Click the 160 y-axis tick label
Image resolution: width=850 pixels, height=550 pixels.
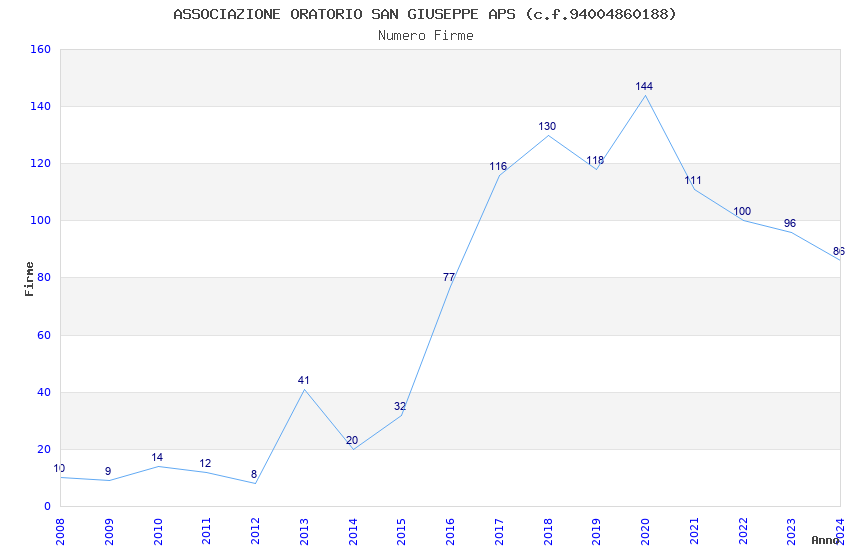[x=41, y=49]
